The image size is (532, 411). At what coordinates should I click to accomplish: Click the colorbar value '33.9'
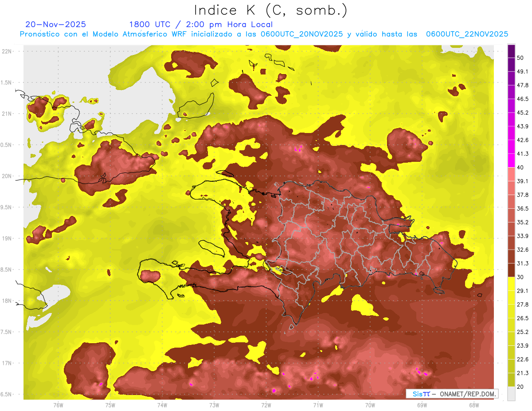(523, 236)
